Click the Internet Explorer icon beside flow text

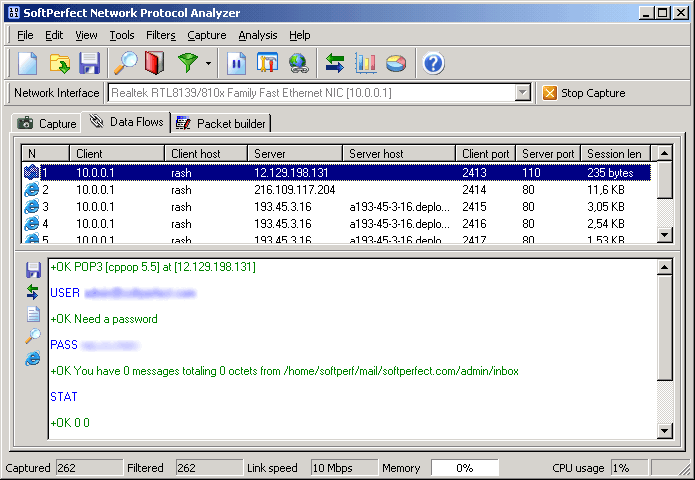(33, 358)
